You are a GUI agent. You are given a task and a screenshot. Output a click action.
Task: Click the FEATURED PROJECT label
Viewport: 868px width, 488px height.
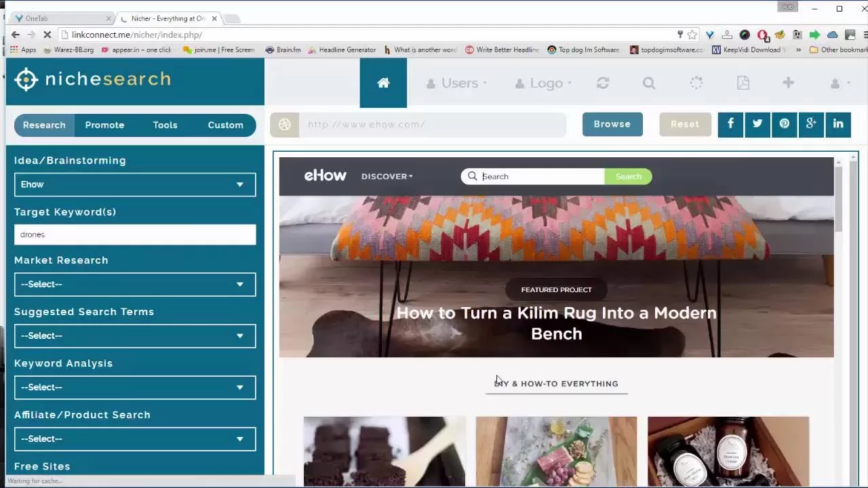point(556,289)
